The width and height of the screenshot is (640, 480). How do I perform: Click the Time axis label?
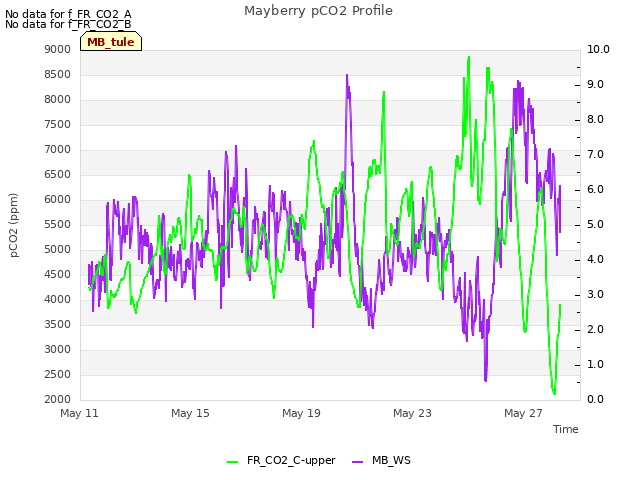coord(566,429)
